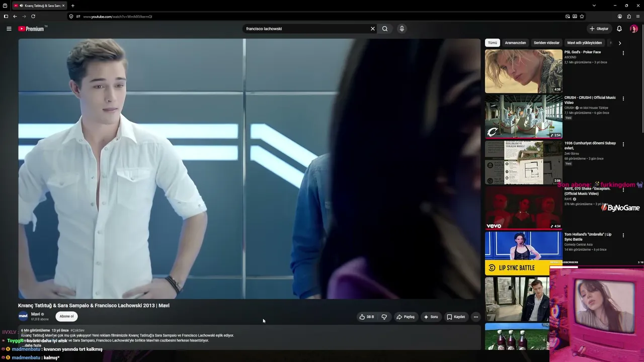Open Tom Holland's "Umbrella" video title
The width and height of the screenshot is (644, 362).
click(x=588, y=237)
